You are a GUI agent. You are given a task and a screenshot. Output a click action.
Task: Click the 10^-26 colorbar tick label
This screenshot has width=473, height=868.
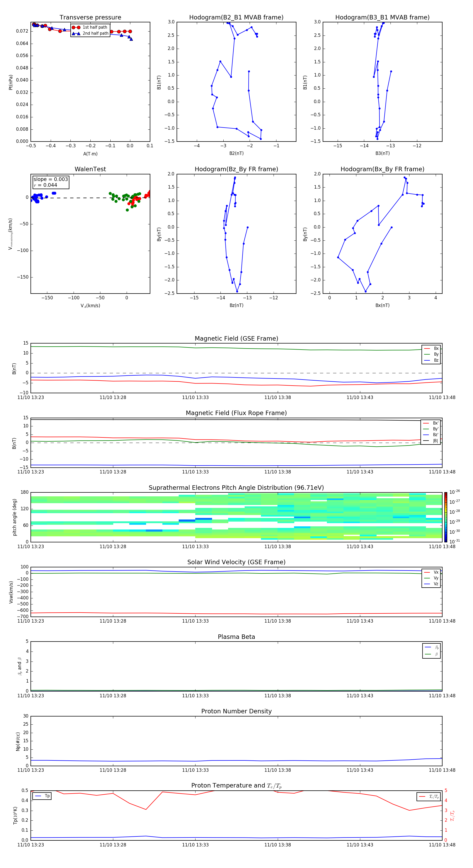click(x=455, y=492)
